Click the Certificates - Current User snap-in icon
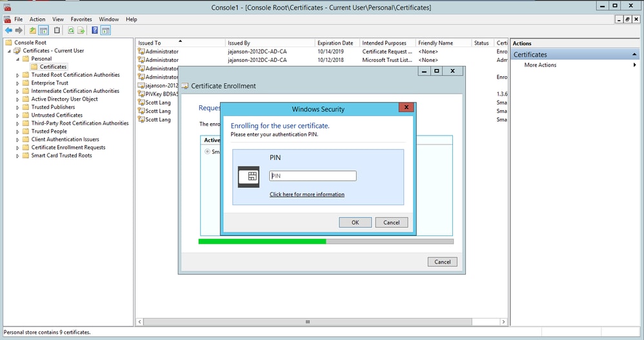Screen dimensions: 644x340 tap(17, 50)
